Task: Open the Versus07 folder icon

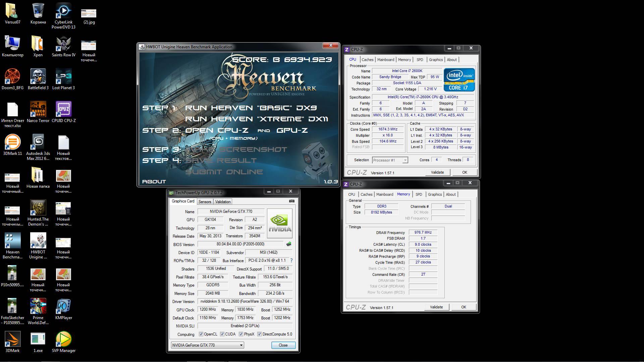Action: tap(12, 13)
